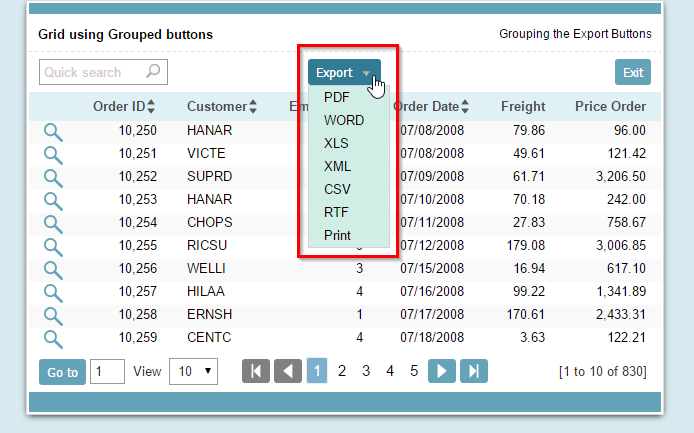This screenshot has height=433, width=694.
Task: Focus the Quick search input field
Action: pos(92,72)
